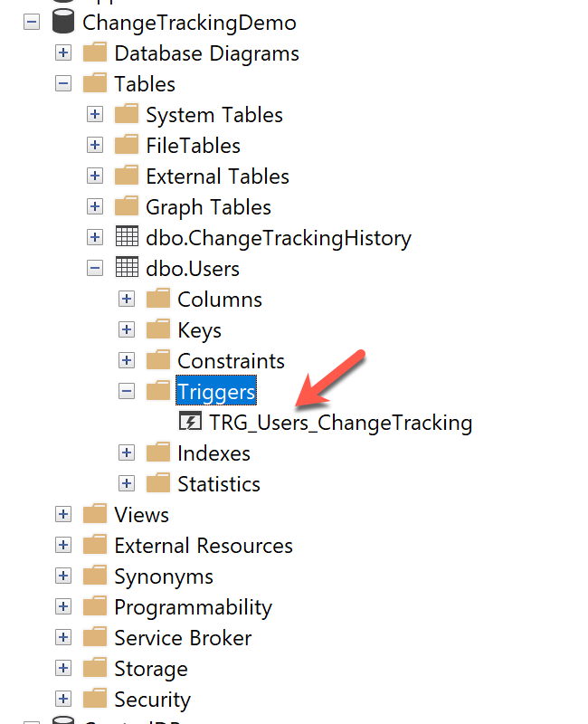Click the dbo.Users table grid icon
This screenshot has width=588, height=724.
click(x=127, y=269)
